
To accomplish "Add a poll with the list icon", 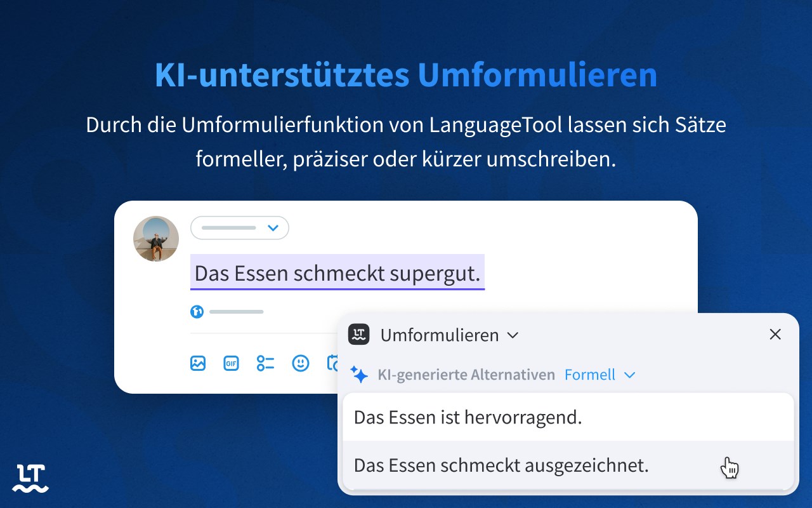I will tap(265, 363).
